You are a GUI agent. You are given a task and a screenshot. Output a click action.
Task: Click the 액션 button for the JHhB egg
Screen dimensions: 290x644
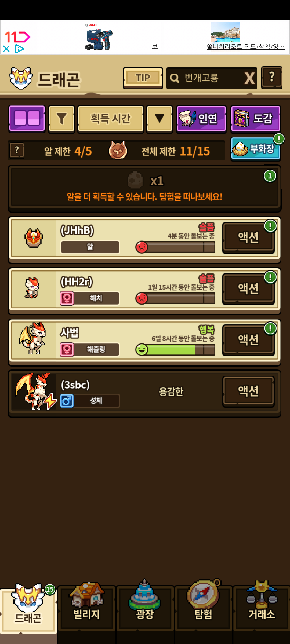point(248,238)
